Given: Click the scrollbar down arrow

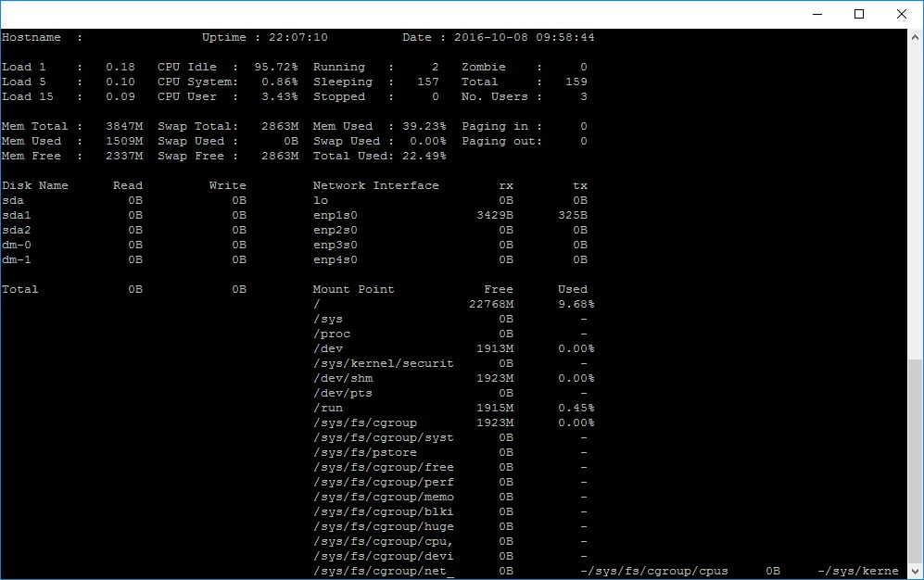Looking at the screenshot, I should click(x=915, y=571).
